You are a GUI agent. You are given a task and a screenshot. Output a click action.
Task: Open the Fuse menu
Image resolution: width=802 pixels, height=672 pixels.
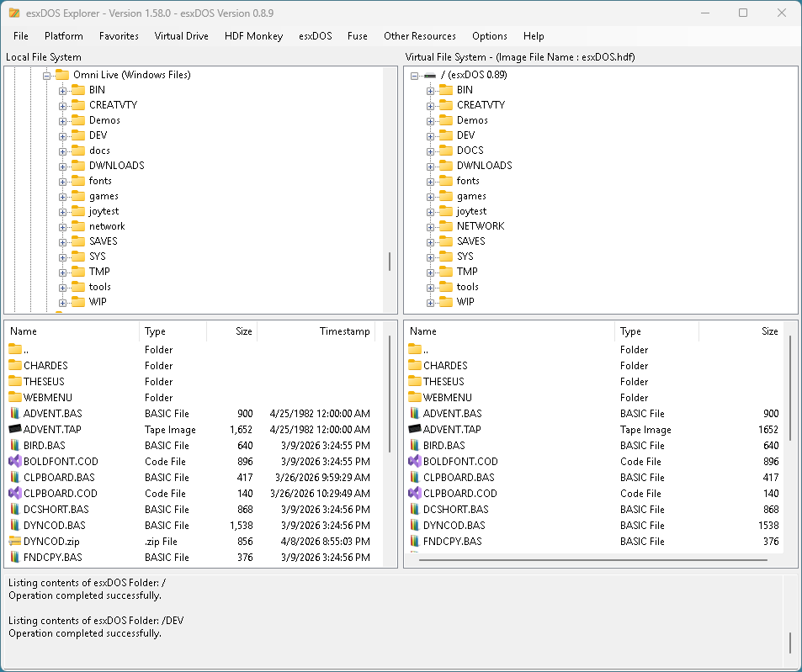357,36
